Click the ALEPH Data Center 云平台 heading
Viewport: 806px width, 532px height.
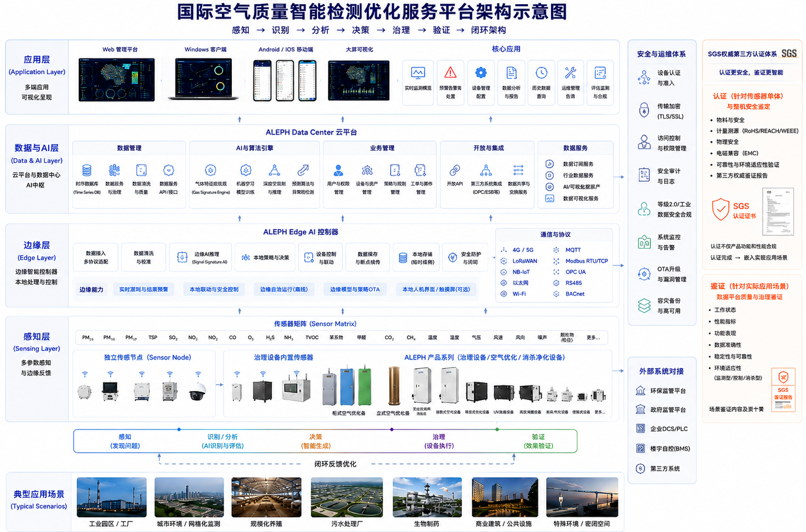point(311,132)
